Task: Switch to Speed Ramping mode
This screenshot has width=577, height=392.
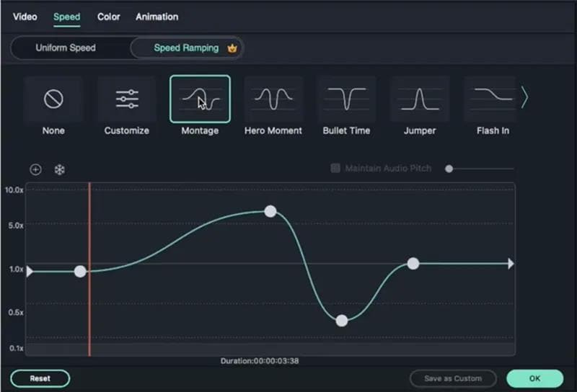Action: tap(186, 48)
